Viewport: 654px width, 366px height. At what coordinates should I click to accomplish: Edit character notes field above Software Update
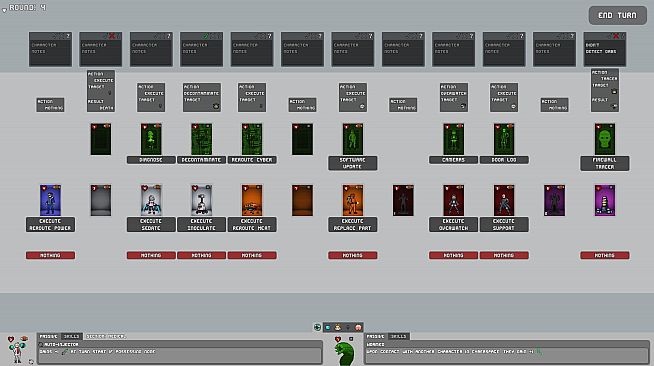(x=353, y=53)
